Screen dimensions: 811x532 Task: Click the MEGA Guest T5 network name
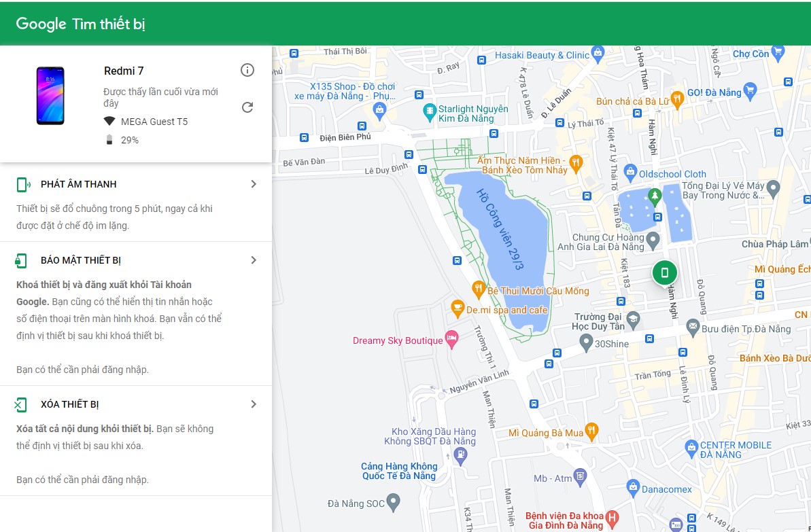coord(154,122)
